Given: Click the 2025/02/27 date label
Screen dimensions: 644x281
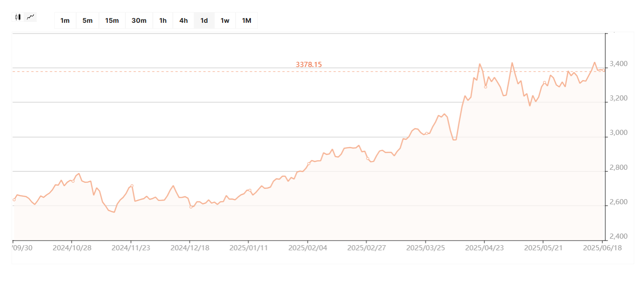Looking at the screenshot, I should (367, 248).
